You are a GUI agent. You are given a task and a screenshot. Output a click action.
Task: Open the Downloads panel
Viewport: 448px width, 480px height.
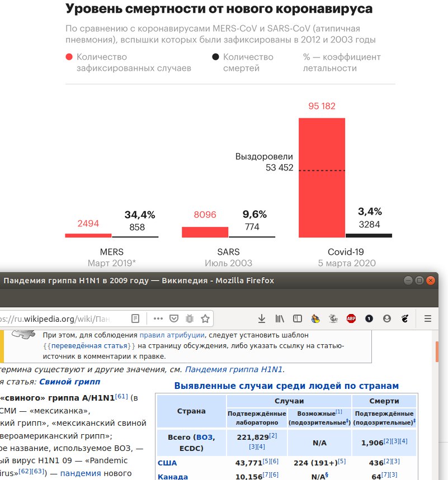261,319
